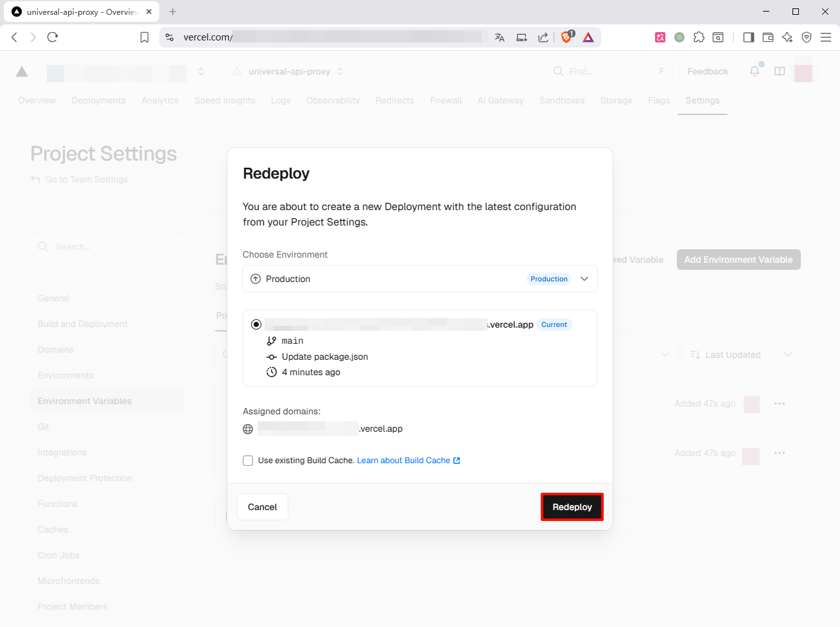
Task: Open the Last Updated sort dropdown
Action: 740,355
